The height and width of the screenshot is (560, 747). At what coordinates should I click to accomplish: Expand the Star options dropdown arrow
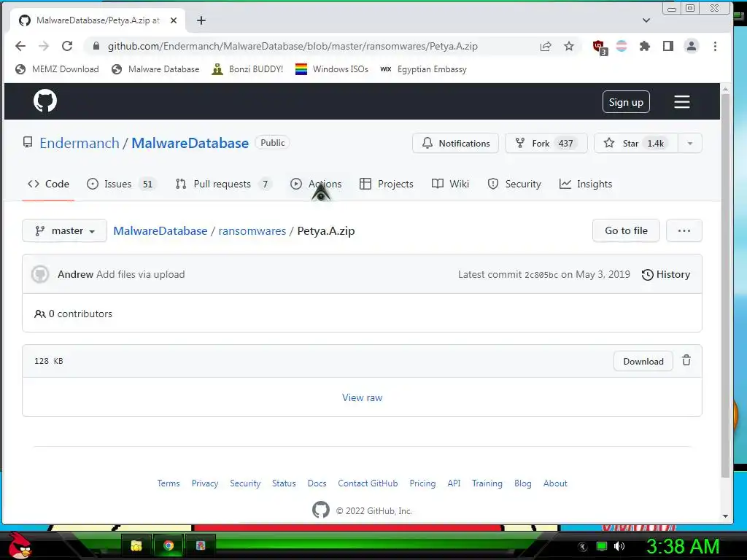pyautogui.click(x=690, y=144)
